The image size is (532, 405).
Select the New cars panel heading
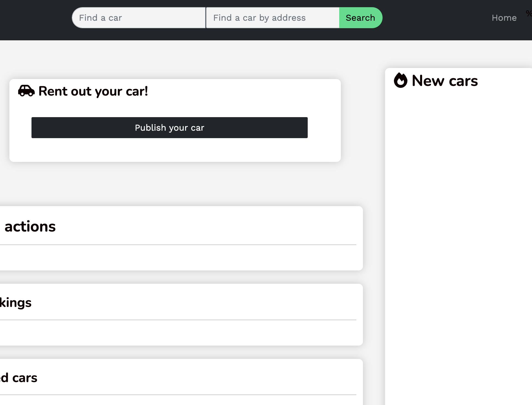(444, 81)
